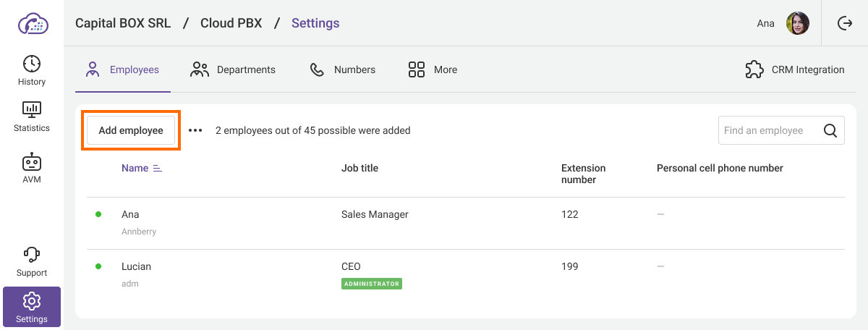
Task: Switch to the Departments tab
Action: click(x=233, y=70)
